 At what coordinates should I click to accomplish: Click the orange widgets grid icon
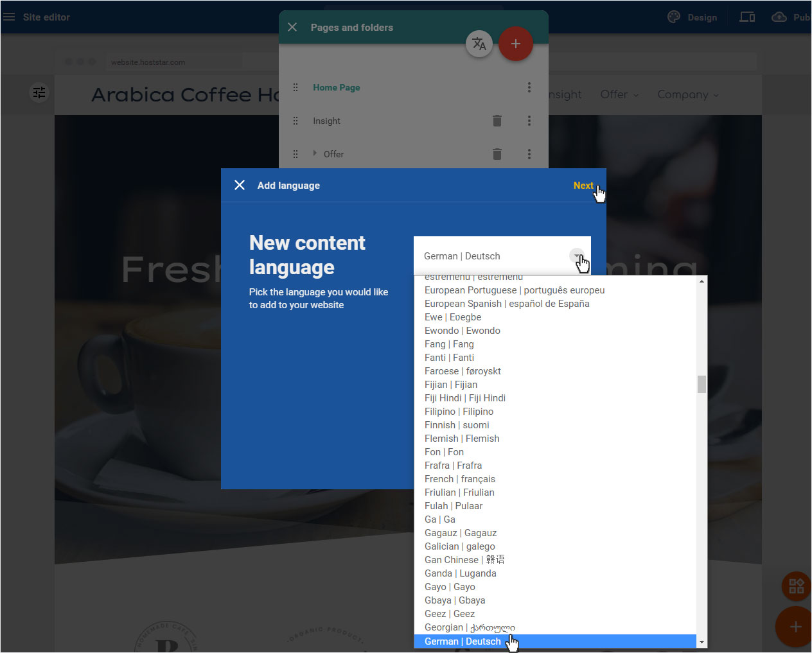[x=797, y=586]
